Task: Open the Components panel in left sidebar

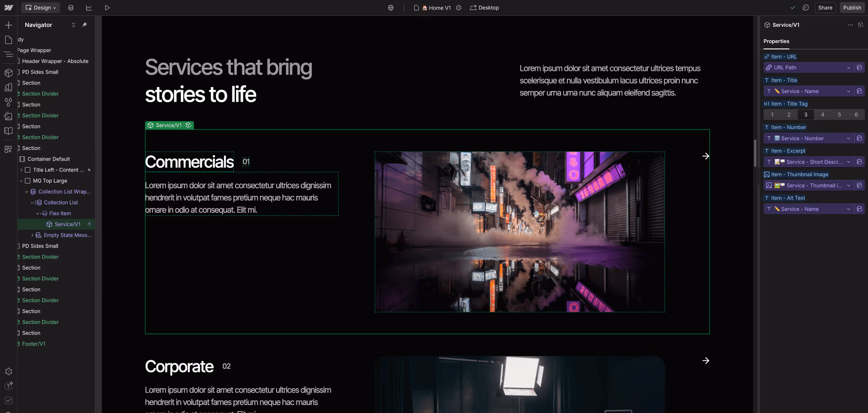Action: 8,73
